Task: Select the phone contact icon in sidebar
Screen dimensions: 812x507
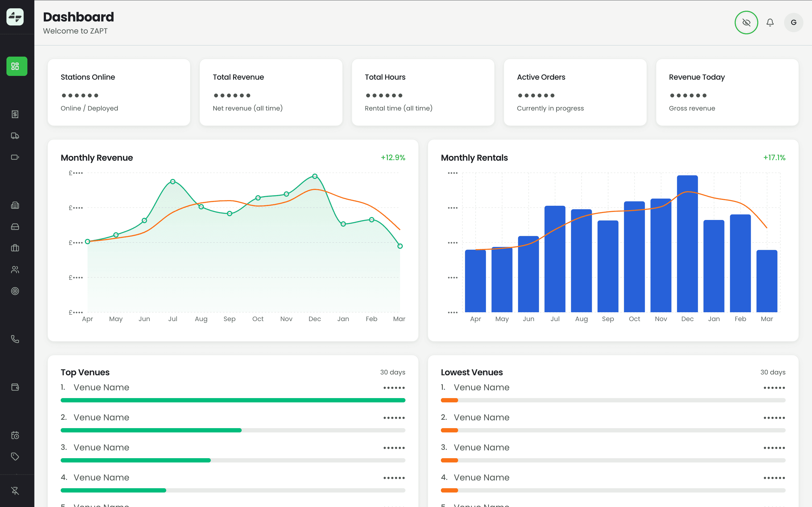Action: point(15,339)
